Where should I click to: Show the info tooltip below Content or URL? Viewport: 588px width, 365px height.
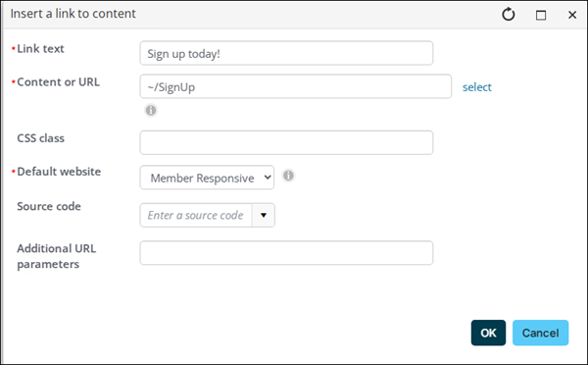point(151,111)
